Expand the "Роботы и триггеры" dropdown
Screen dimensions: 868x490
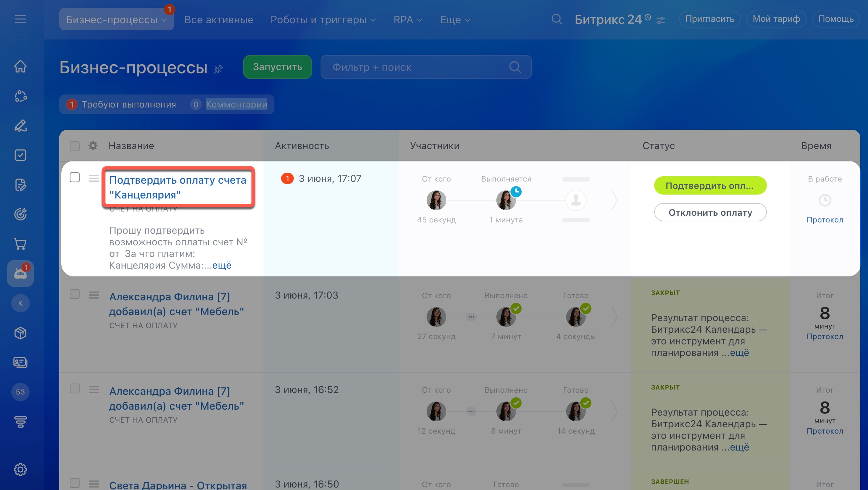pyautogui.click(x=323, y=20)
